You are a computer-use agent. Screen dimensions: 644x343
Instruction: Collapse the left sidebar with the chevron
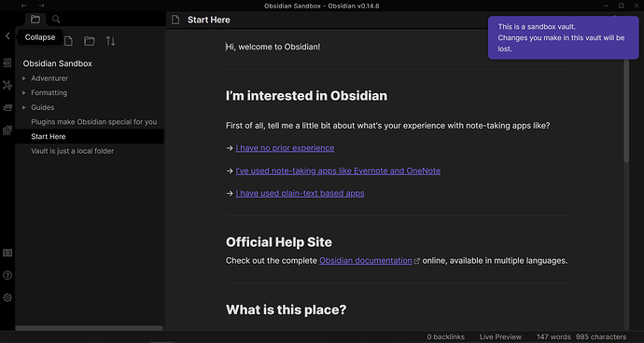[x=7, y=36]
